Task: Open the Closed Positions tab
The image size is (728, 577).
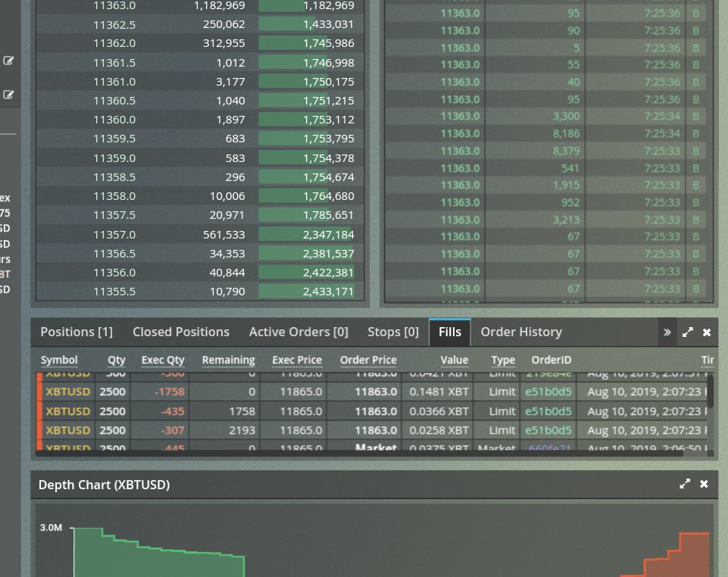Action: pos(181,332)
